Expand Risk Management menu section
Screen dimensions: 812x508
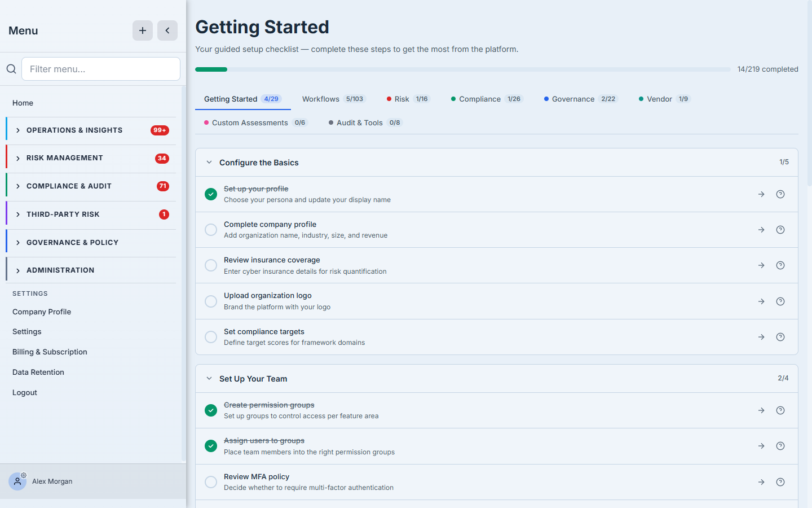[91, 158]
